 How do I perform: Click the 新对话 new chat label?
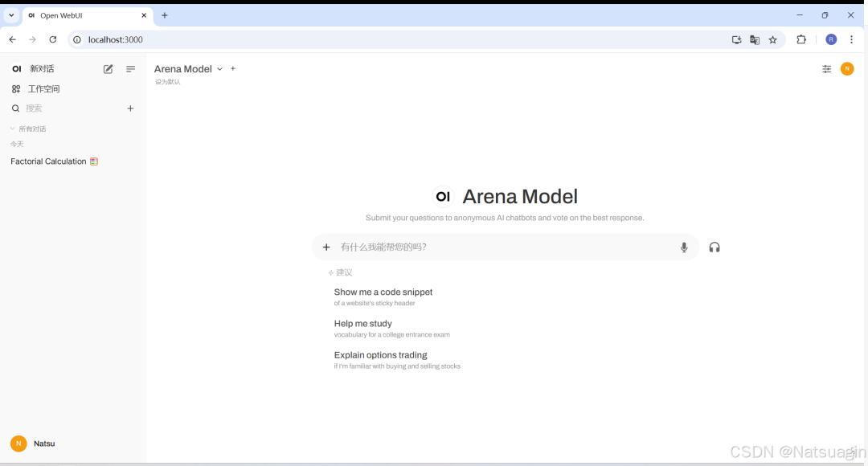point(42,68)
